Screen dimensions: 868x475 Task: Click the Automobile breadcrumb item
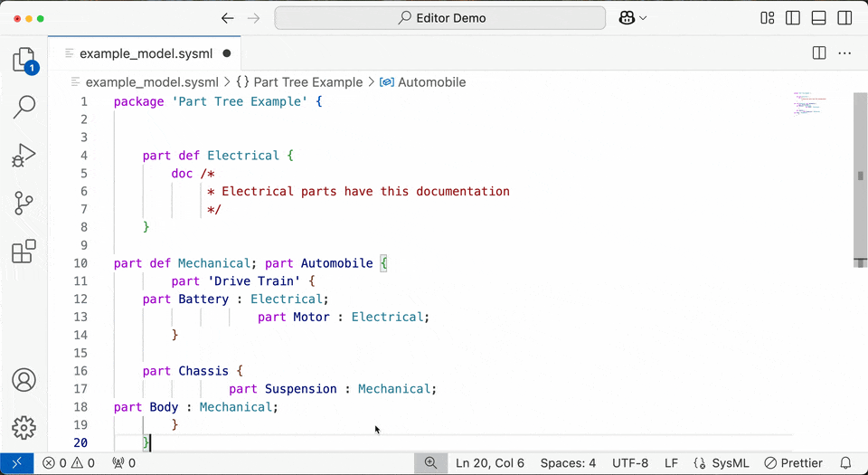click(x=423, y=82)
